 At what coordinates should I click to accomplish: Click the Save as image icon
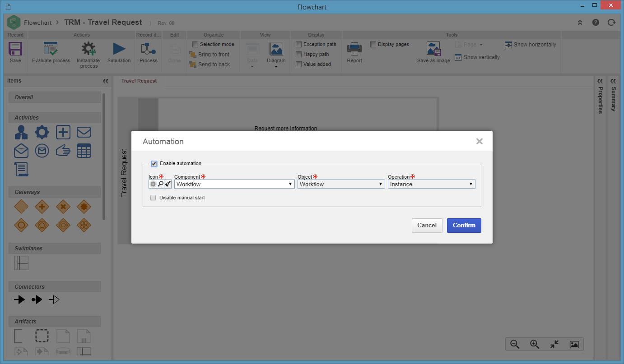433,49
